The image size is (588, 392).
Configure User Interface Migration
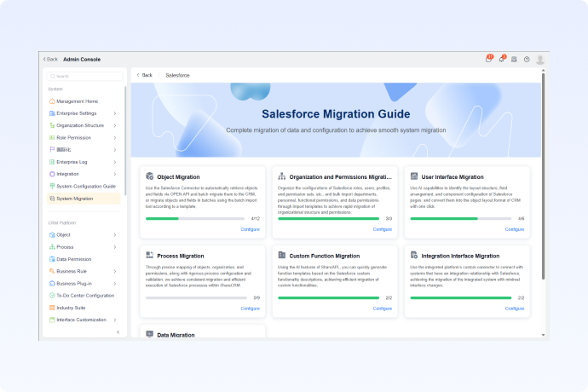pyautogui.click(x=515, y=229)
